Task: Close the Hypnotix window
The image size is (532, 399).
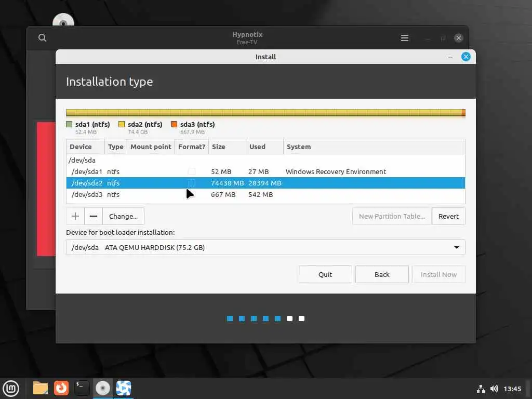Action: tap(458, 38)
